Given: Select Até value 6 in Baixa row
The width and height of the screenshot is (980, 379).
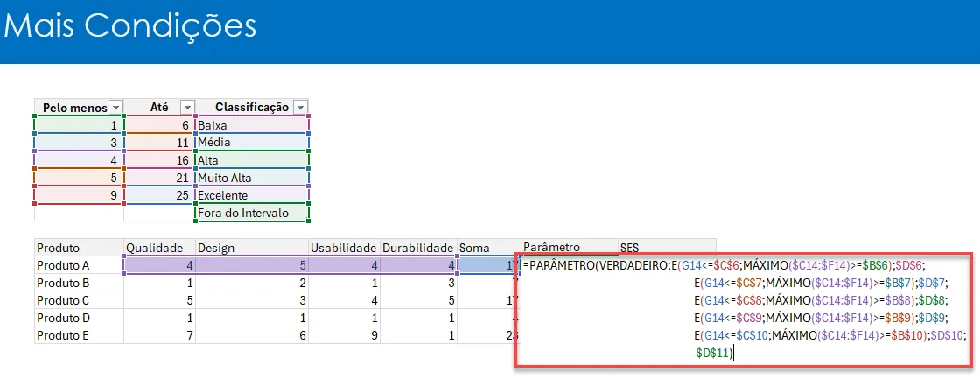Looking at the screenshot, I should [x=160, y=125].
